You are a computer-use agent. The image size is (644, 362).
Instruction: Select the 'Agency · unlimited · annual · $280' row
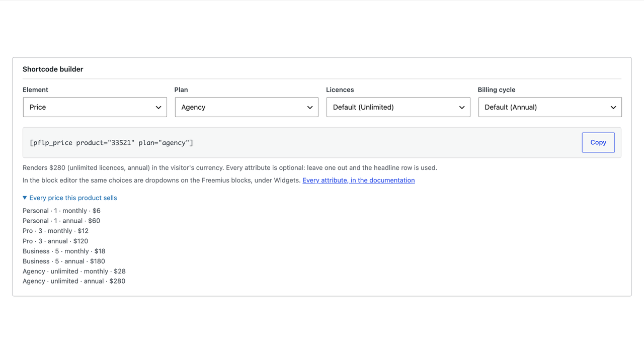pos(74,281)
